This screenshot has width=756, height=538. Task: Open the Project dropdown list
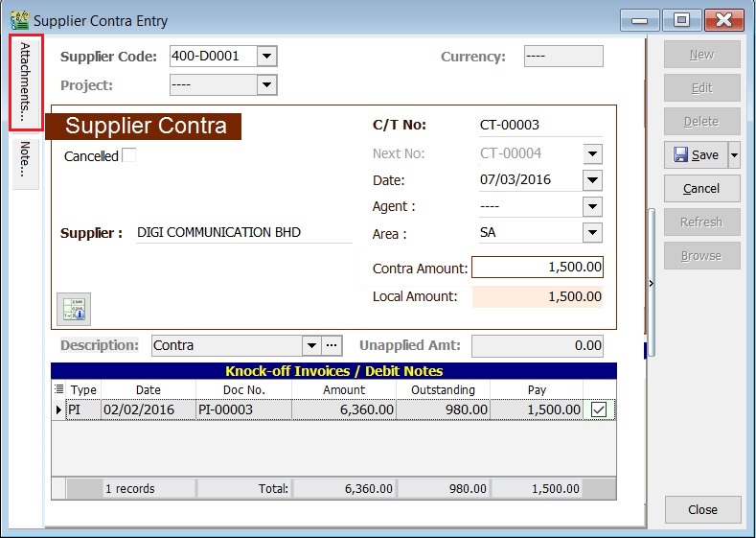267,85
